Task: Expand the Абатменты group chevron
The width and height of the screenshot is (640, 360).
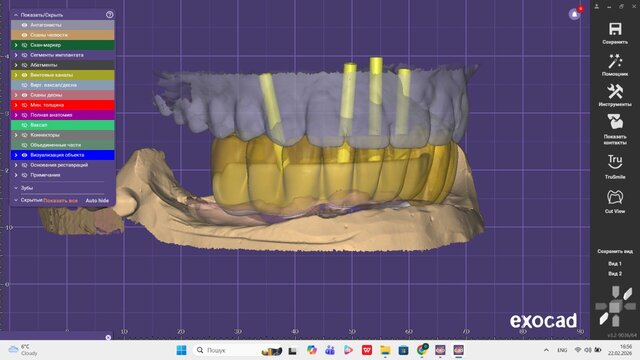Action: click(16, 65)
